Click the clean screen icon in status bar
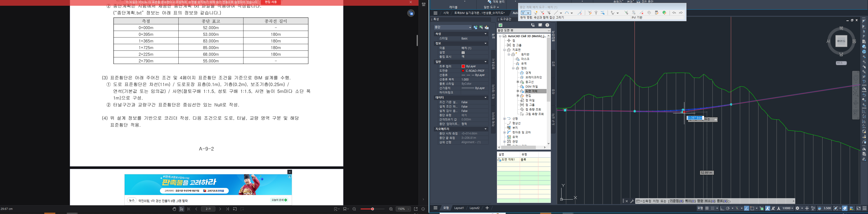 859,208
